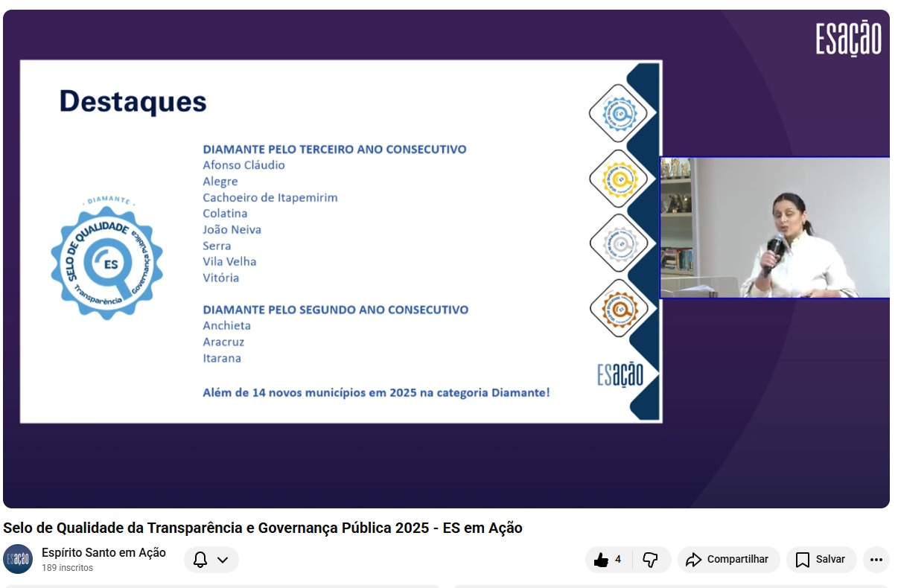This screenshot has height=588, width=898.
Task: Share the video via Compartilhar
Action: tap(727, 560)
